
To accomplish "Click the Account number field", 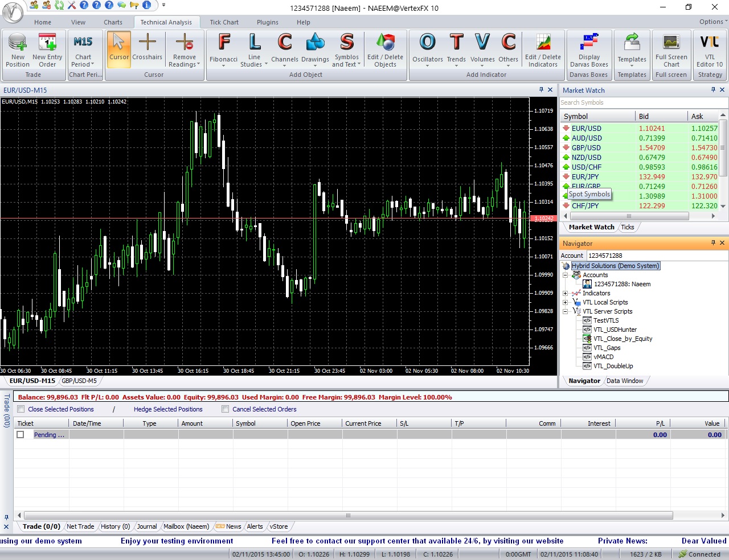I will [x=657, y=256].
